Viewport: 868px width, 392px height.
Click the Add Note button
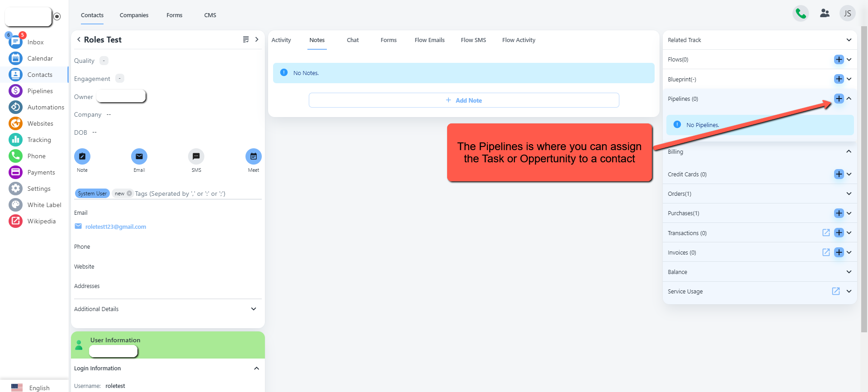[464, 100]
